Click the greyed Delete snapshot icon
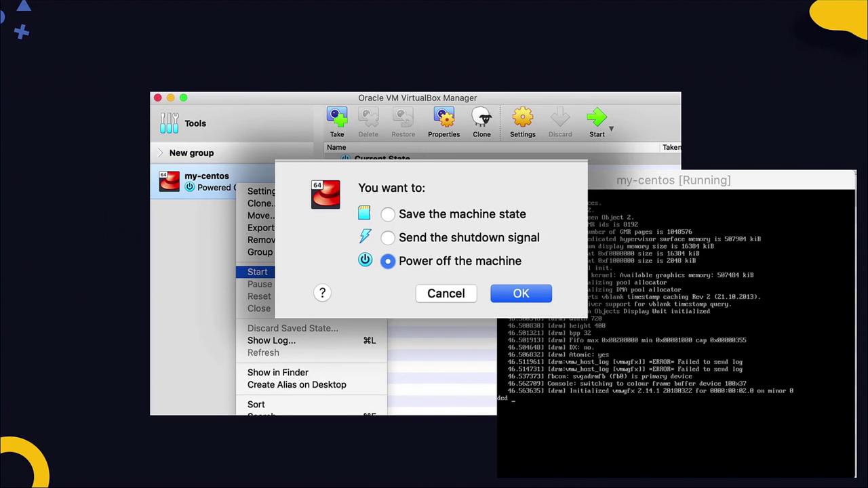Screen dimensions: 868x488 coord(368,117)
